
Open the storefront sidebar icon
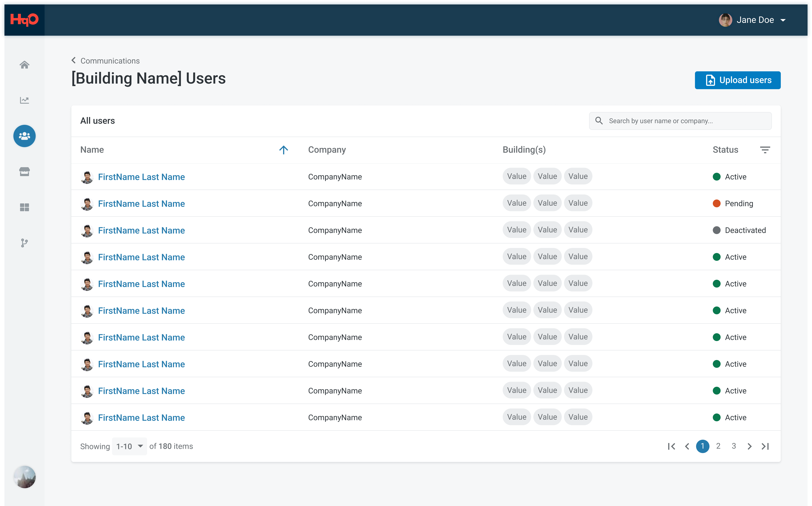click(25, 172)
